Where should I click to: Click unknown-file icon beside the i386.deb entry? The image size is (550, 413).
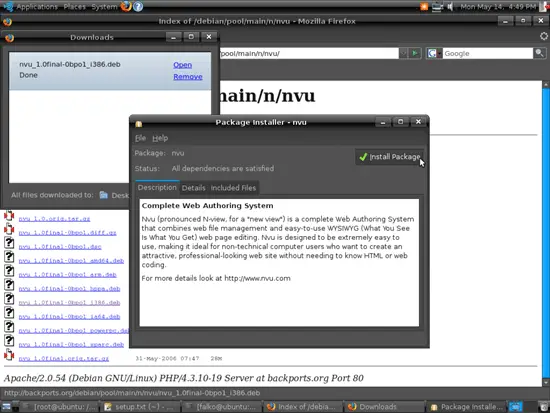pos(9,299)
